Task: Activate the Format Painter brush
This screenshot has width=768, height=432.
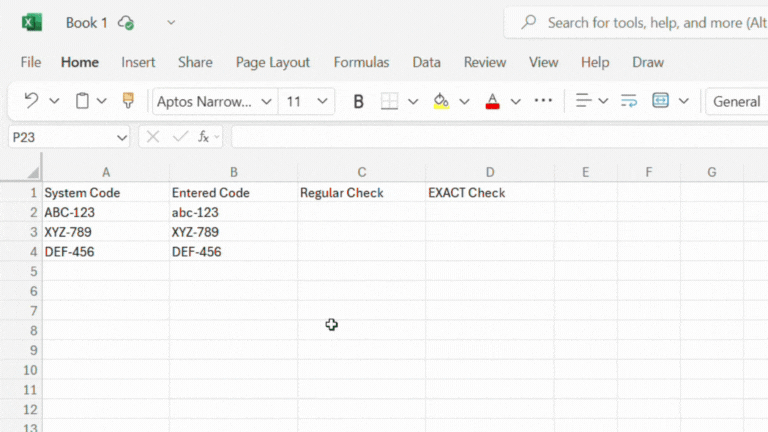Action: click(x=128, y=100)
